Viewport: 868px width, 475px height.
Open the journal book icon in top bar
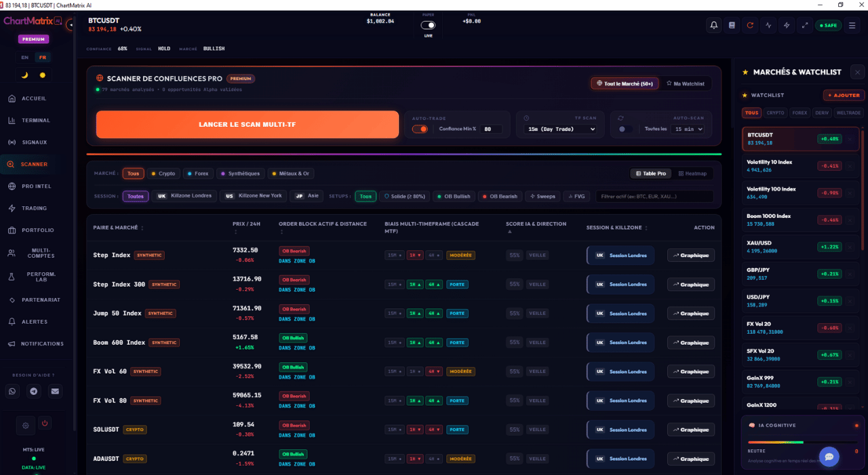tap(732, 25)
